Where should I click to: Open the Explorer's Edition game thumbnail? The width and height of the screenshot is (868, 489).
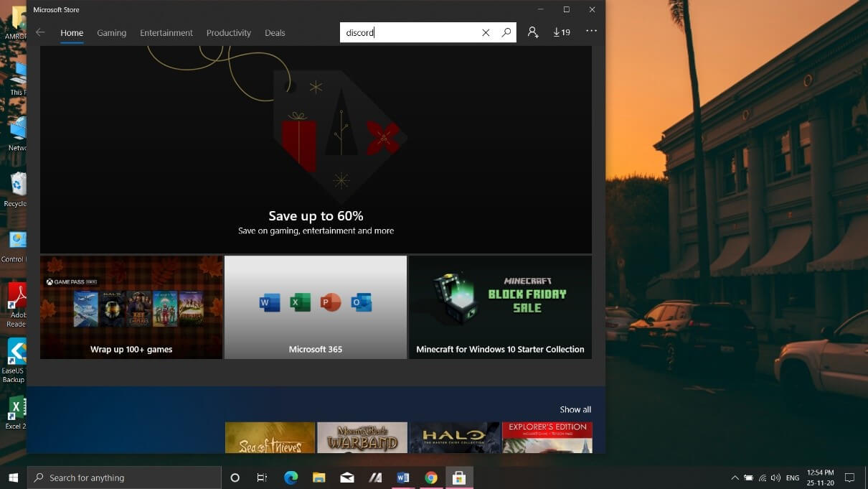click(547, 437)
